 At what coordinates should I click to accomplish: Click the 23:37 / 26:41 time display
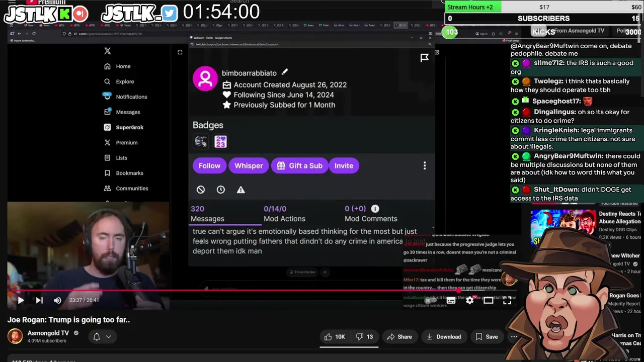[84, 300]
